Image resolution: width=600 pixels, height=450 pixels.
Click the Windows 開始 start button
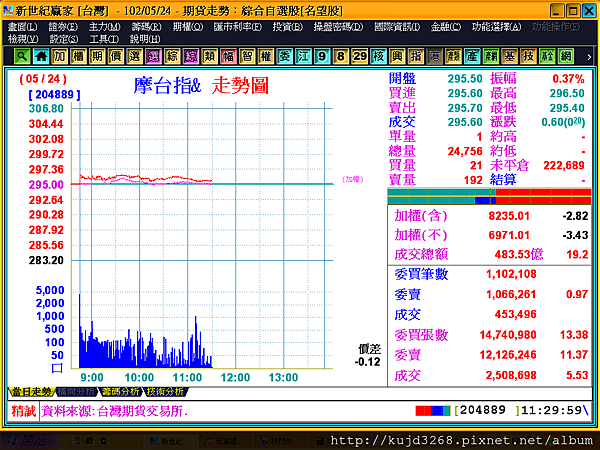point(29,441)
